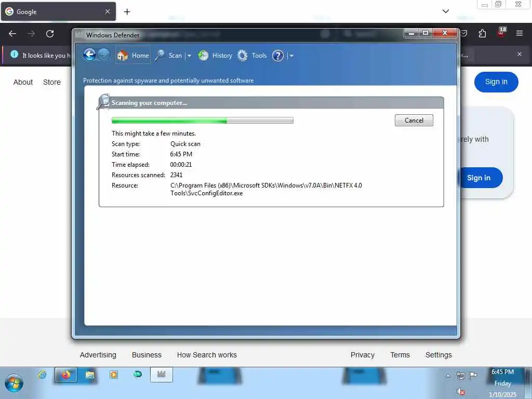Image resolution: width=532 pixels, height=399 pixels.
Task: Open the browser hamburger menu
Action: click(x=520, y=33)
